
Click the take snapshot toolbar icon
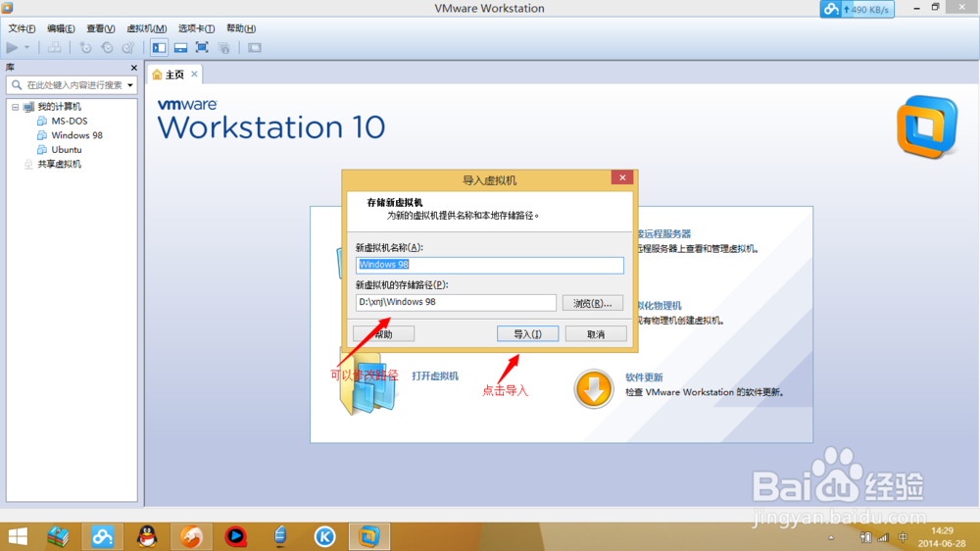point(85,47)
